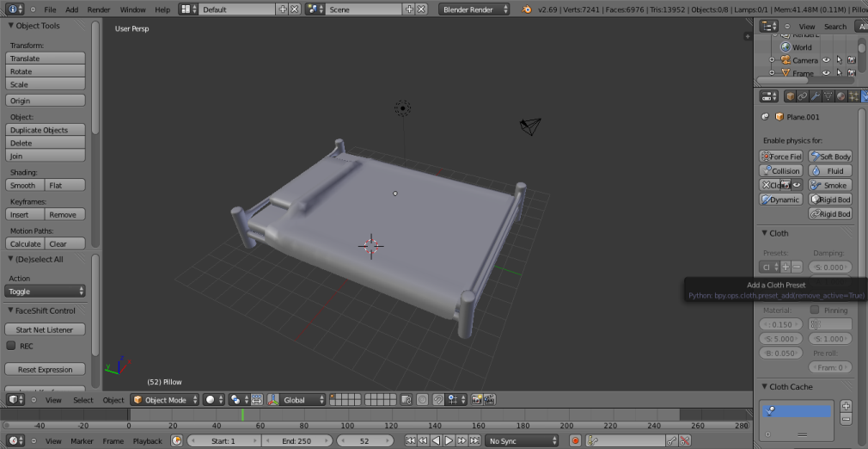Click the lock layers to scene icon

(x=406, y=400)
